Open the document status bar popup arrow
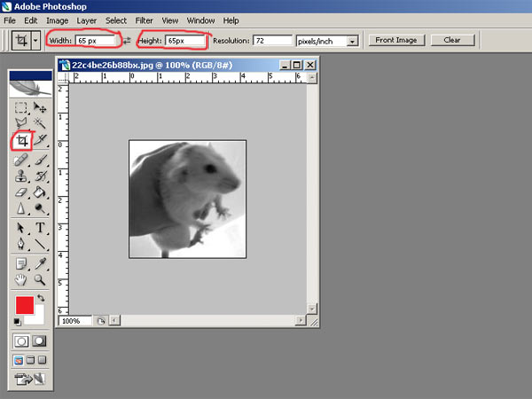The height and width of the screenshot is (399, 532). (x=101, y=321)
